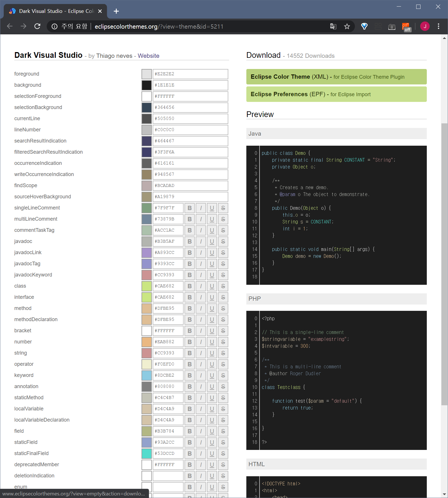Toggle strikethrough for staticFinalField
The height and width of the screenshot is (498, 448).
tap(223, 454)
